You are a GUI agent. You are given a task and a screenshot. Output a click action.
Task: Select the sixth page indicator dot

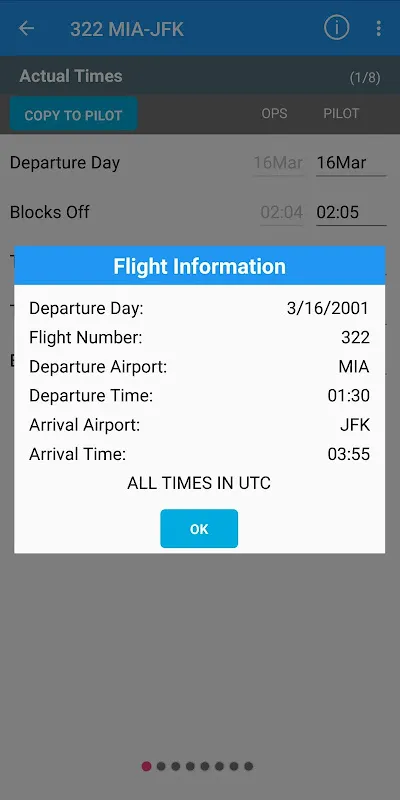pyautogui.click(x=219, y=766)
